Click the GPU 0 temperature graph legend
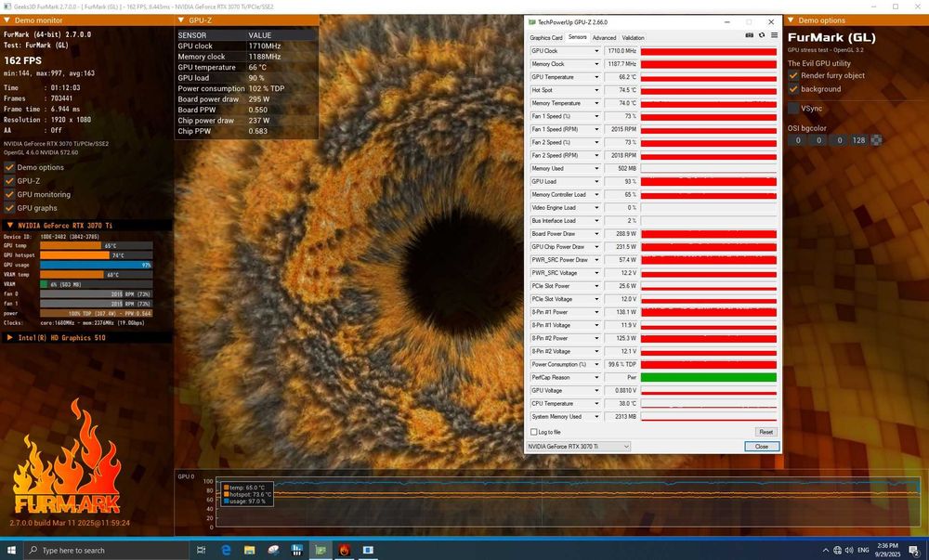 coord(246,494)
